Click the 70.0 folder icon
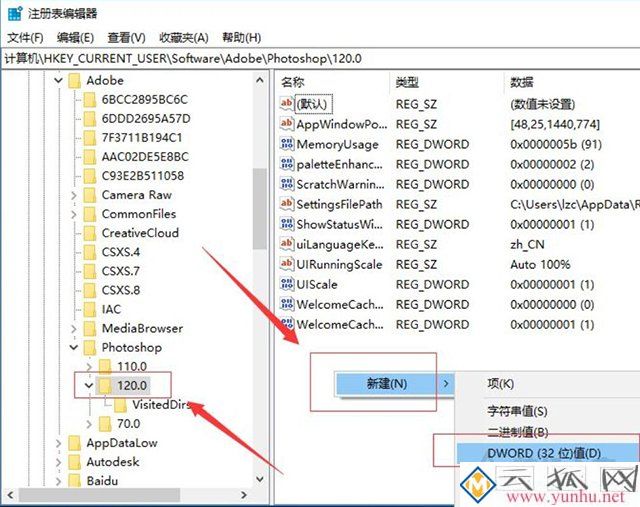Screen dimensions: 640x507 tap(105, 424)
